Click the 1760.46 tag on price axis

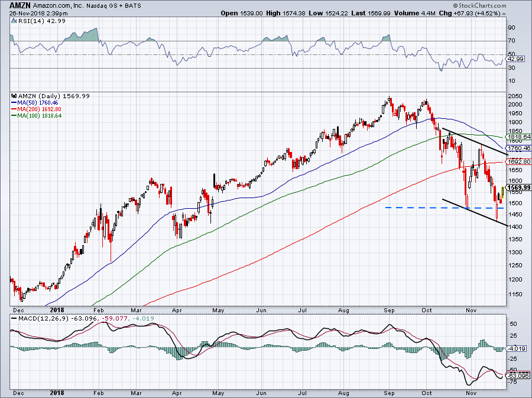[518, 148]
